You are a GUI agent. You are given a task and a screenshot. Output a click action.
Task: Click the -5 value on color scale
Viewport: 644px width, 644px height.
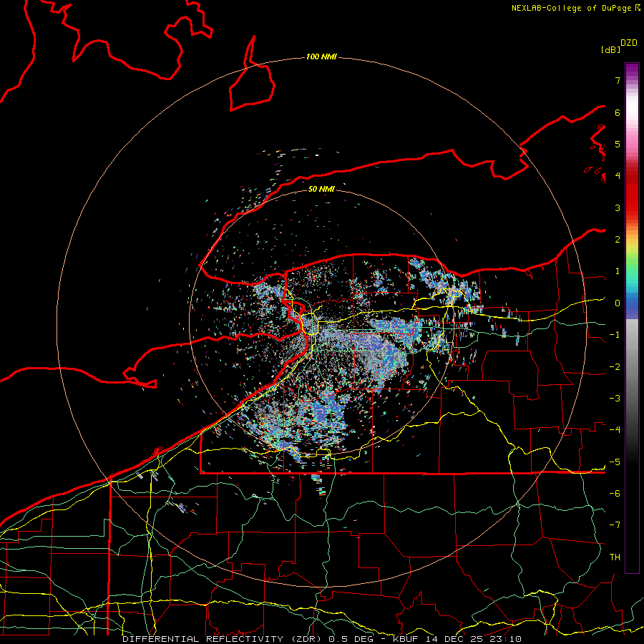click(x=615, y=462)
